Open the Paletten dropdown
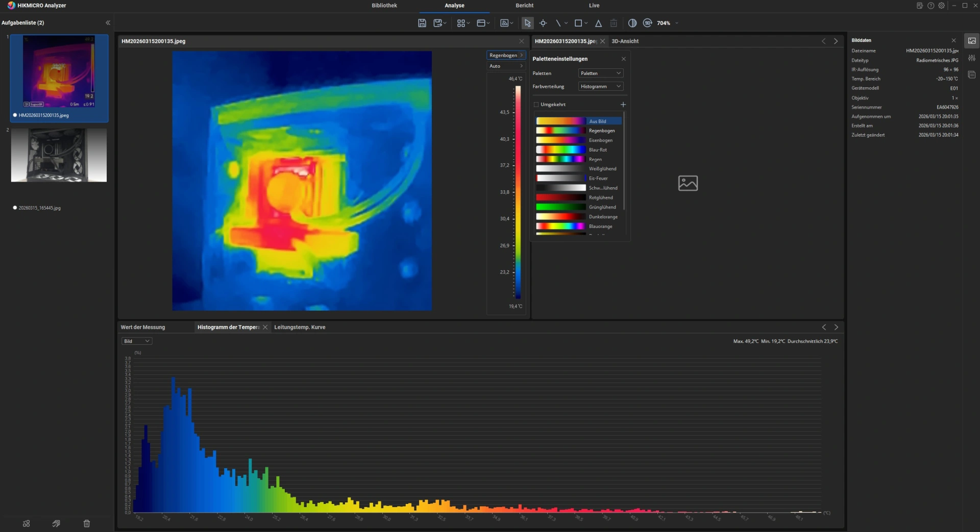 pos(600,73)
